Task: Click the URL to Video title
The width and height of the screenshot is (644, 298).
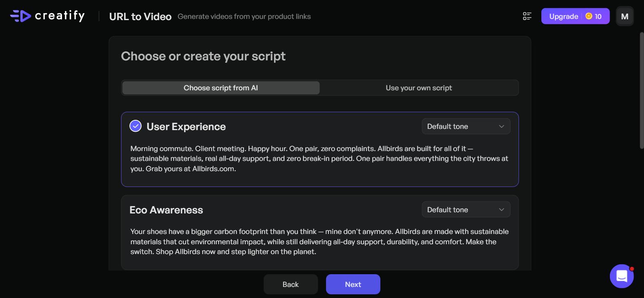Action: click(x=140, y=16)
